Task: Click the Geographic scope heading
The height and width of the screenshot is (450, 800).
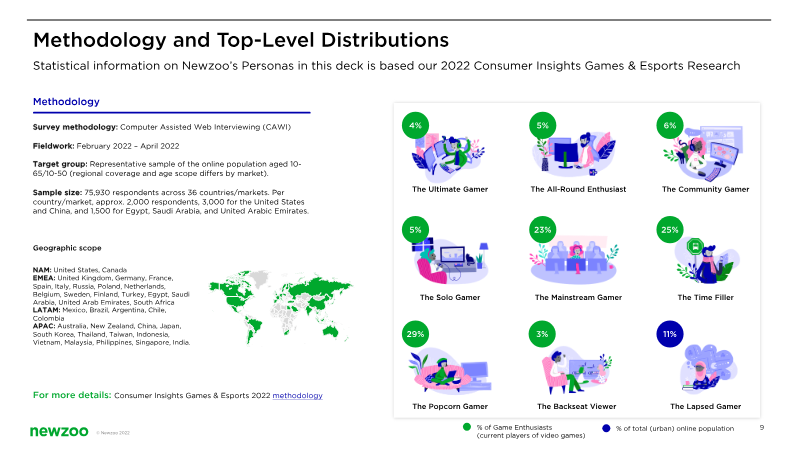Action: pyautogui.click(x=67, y=248)
